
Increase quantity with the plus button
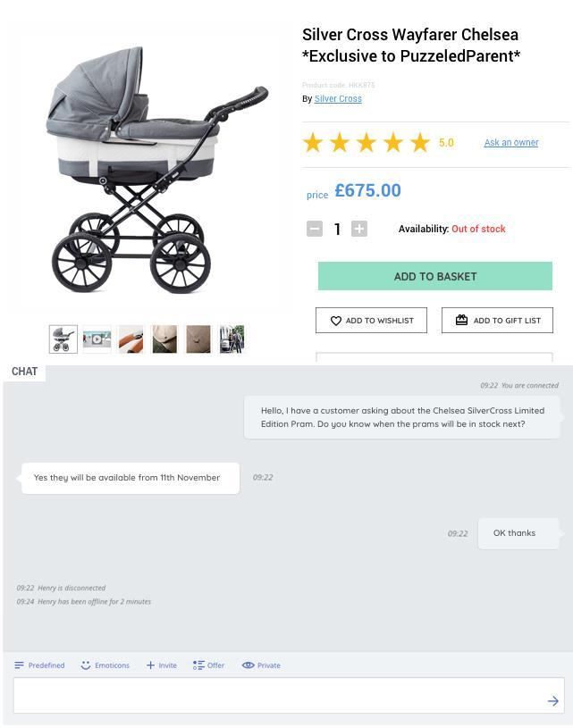pos(359,229)
